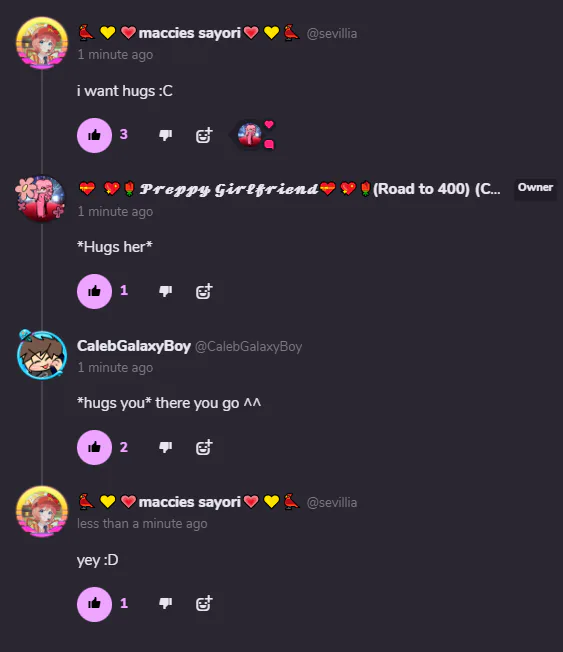Add emoji reaction to "*Hugs her*" reply
Image resolution: width=563 pixels, height=652 pixels.
204,291
